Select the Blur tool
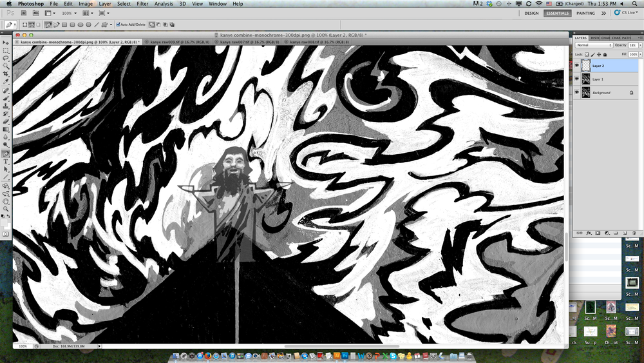This screenshot has width=644, height=363. pyautogui.click(x=6, y=137)
